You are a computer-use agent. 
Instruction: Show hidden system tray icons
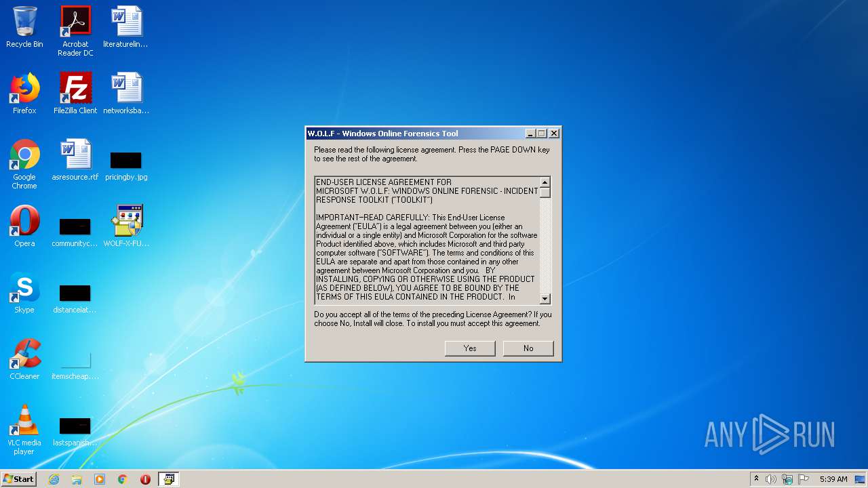pyautogui.click(x=756, y=479)
